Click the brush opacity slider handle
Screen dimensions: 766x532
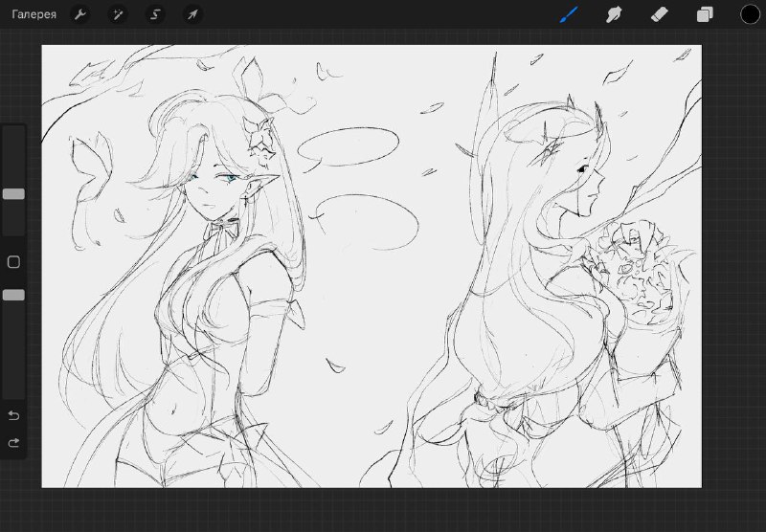[13, 295]
